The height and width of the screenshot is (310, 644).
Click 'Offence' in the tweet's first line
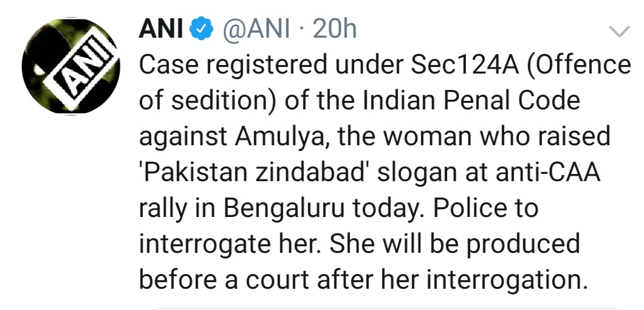pos(579,66)
